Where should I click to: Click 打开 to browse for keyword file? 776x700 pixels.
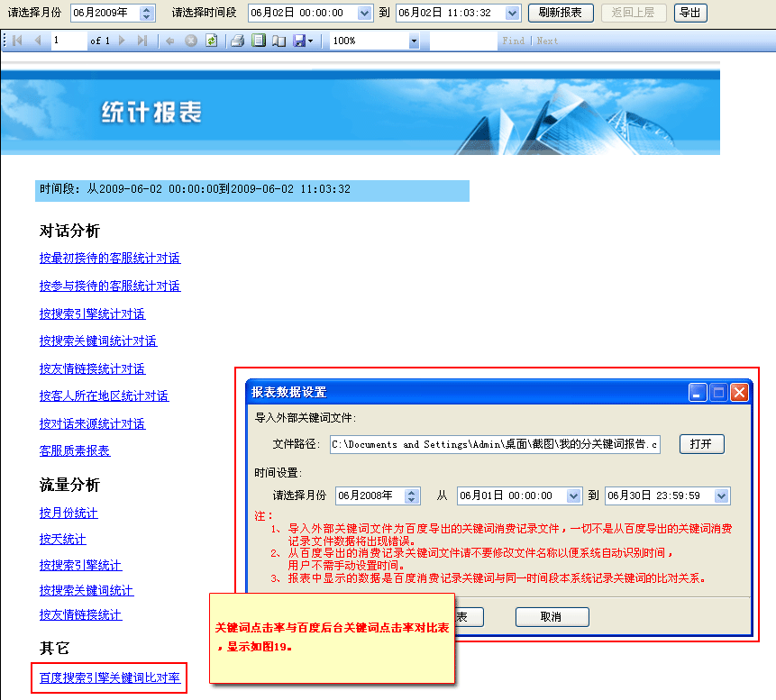click(x=700, y=444)
